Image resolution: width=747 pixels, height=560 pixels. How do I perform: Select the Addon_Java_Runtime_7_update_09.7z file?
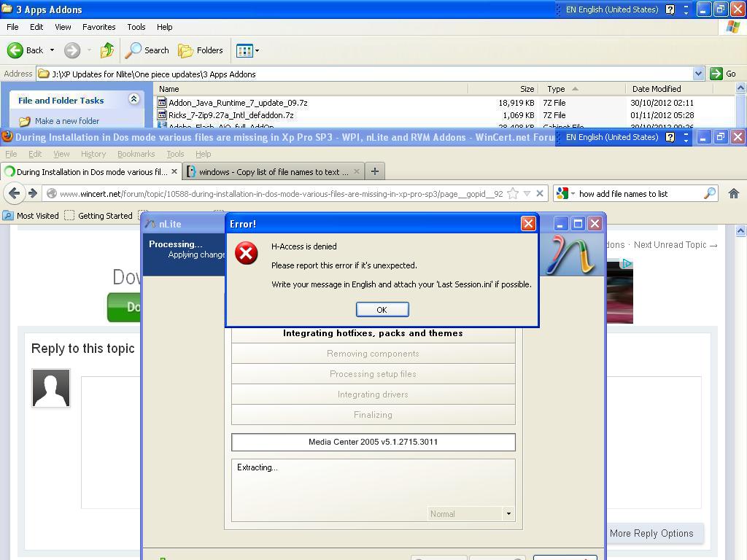pos(237,103)
